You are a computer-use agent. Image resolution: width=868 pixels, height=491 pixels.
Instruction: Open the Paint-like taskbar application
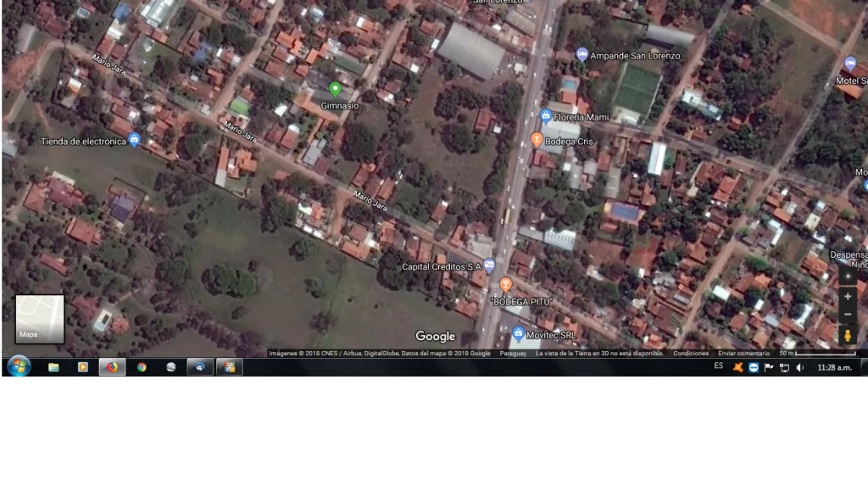230,367
